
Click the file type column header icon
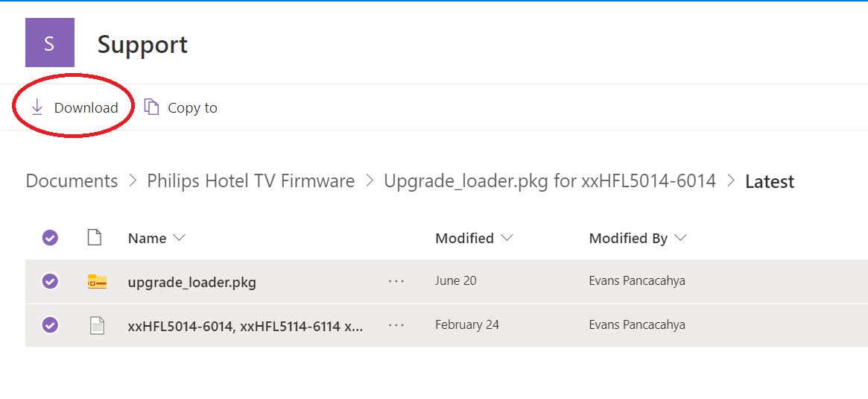(x=94, y=238)
